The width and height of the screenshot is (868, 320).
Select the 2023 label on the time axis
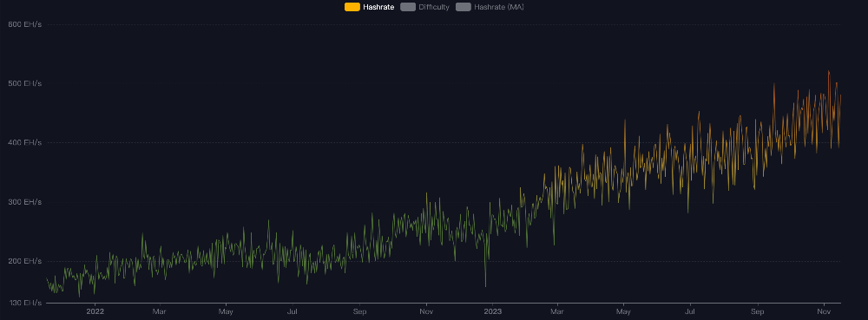point(493,311)
